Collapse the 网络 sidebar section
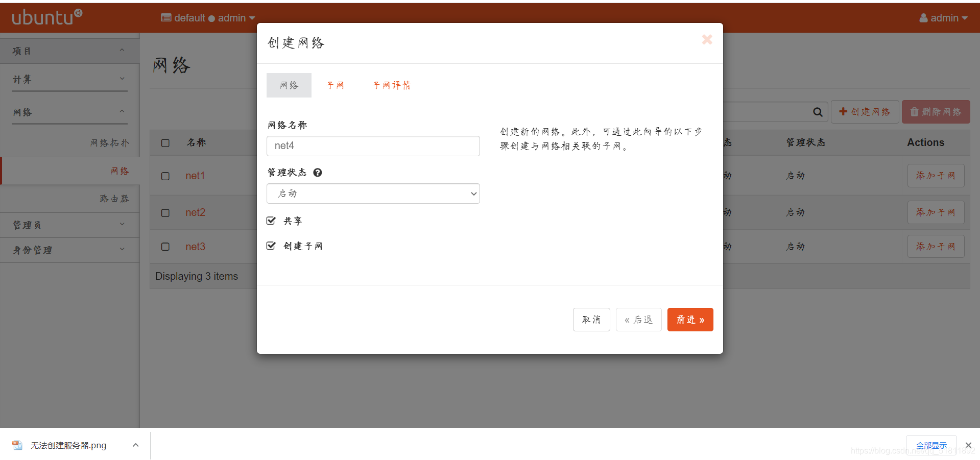 (x=69, y=112)
